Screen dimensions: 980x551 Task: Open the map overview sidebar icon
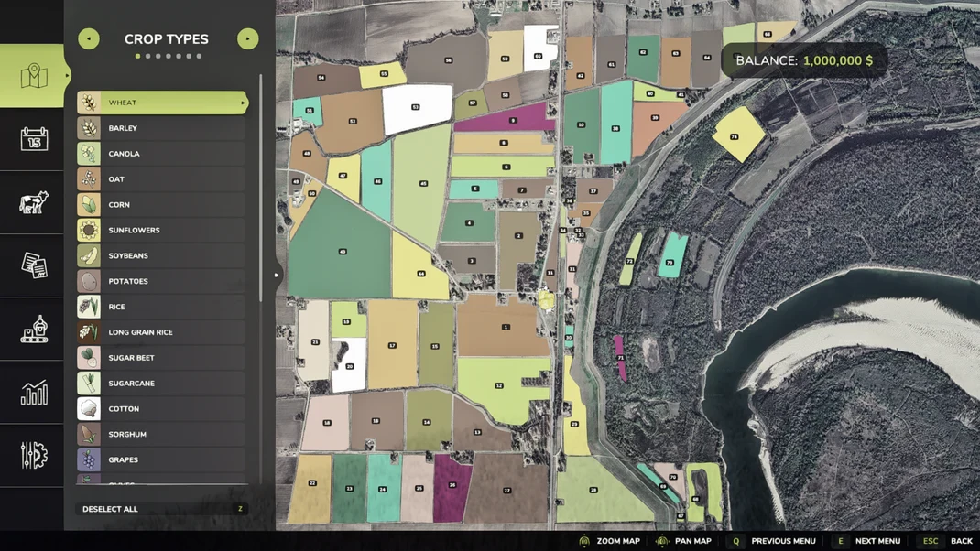[x=34, y=76]
